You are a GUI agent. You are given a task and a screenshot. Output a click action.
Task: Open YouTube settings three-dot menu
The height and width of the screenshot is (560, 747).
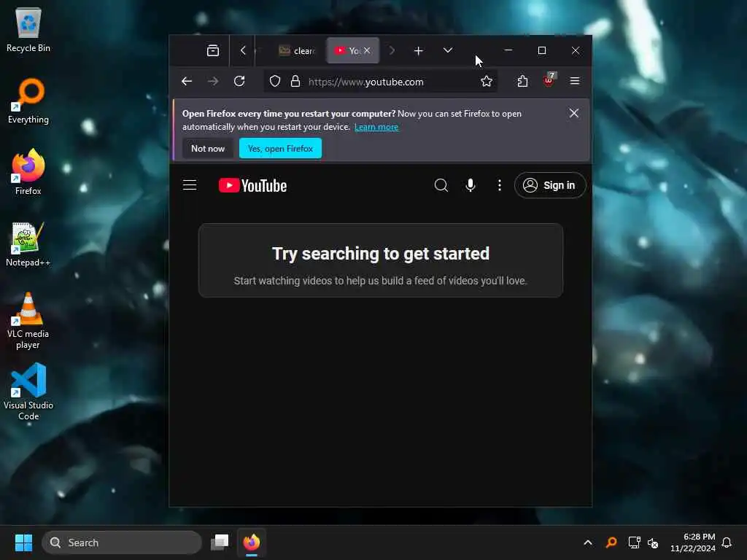(x=499, y=185)
